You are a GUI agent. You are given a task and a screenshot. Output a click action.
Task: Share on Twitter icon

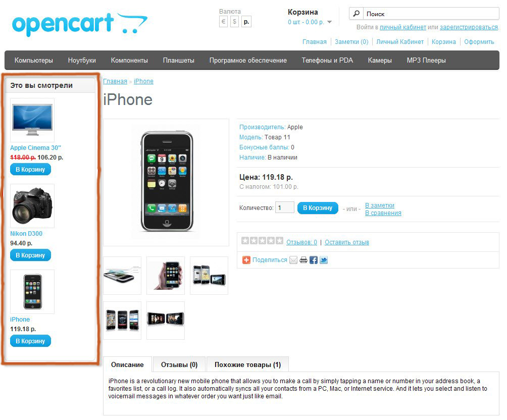coord(324,260)
